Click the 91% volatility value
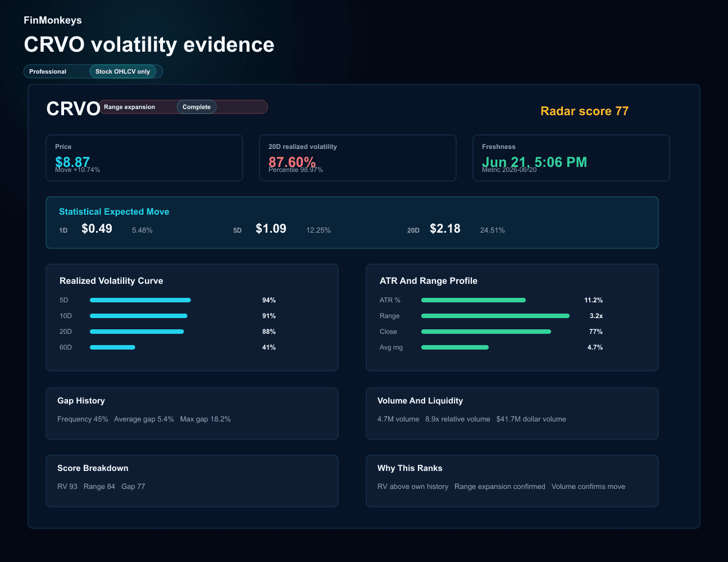The image size is (728, 562). point(269,316)
